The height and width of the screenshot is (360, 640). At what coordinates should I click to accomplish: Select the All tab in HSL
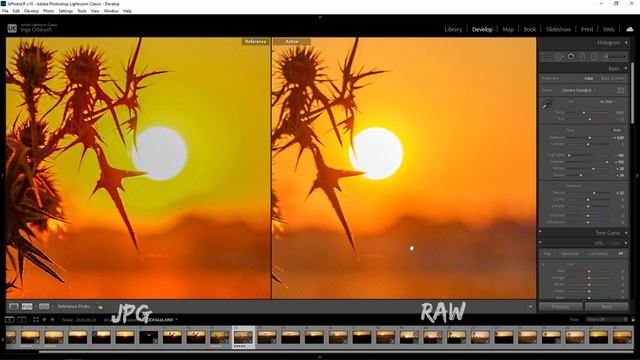pyautogui.click(x=620, y=253)
